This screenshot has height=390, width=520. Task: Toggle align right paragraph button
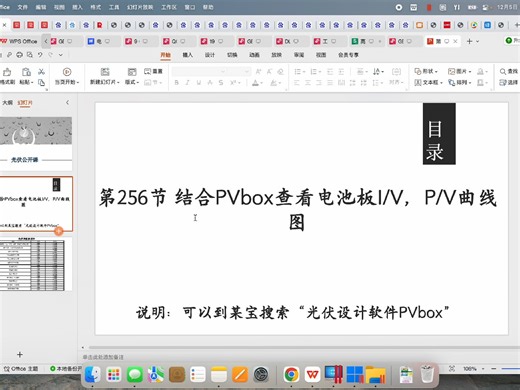319,83
